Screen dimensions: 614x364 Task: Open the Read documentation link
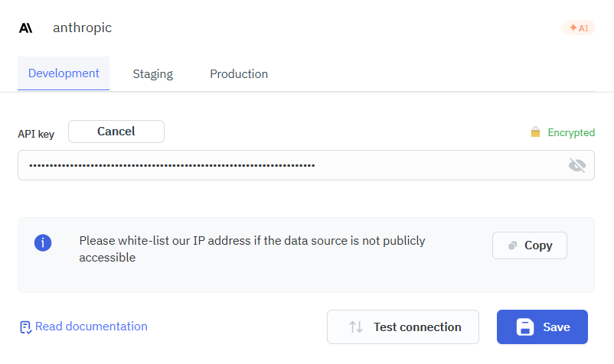pyautogui.click(x=91, y=327)
